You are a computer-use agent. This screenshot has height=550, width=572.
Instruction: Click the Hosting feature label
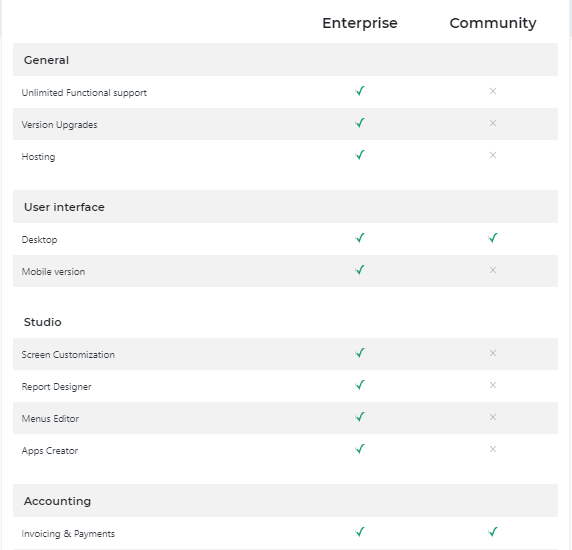click(38, 157)
